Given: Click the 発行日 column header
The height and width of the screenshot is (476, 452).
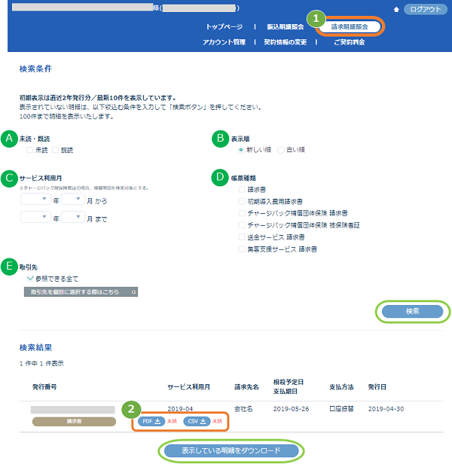Looking at the screenshot, I should [377, 387].
